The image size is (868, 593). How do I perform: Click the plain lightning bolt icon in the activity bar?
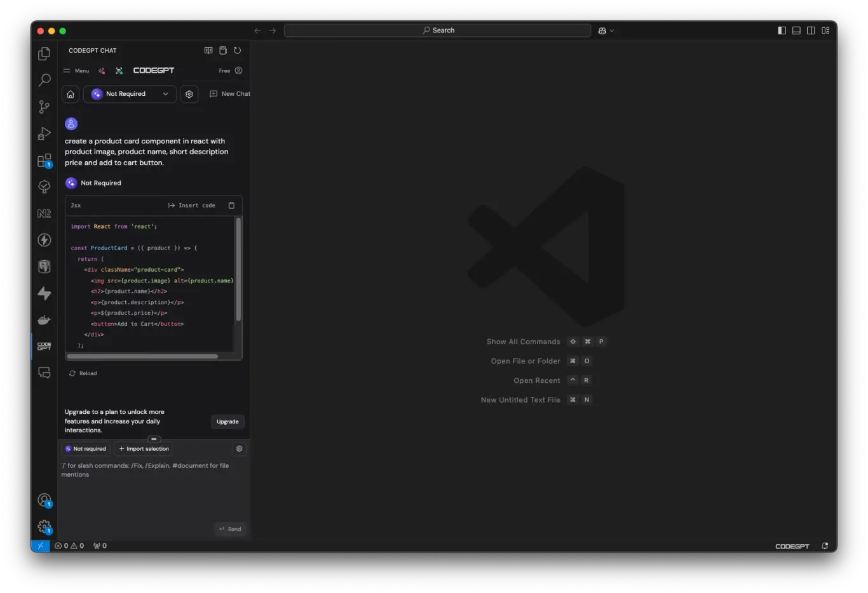[x=44, y=293]
